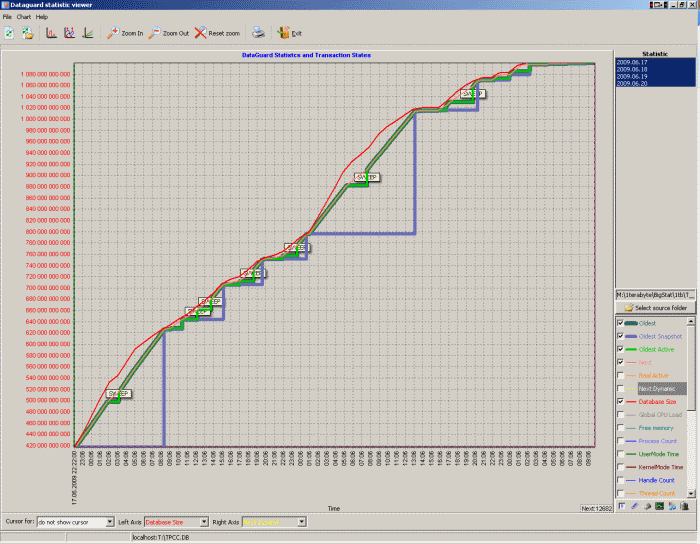Enable the Free memory series checkbox
Screen dimensions: 700x544
click(x=621, y=427)
